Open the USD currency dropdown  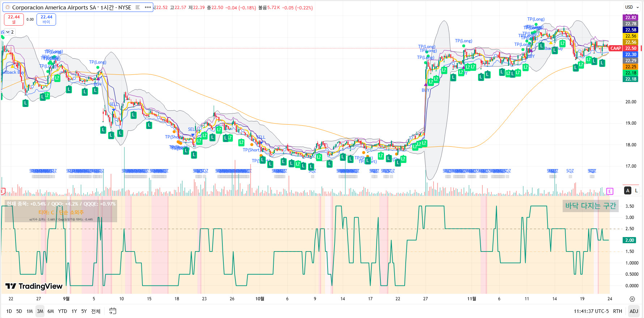pos(632,7)
